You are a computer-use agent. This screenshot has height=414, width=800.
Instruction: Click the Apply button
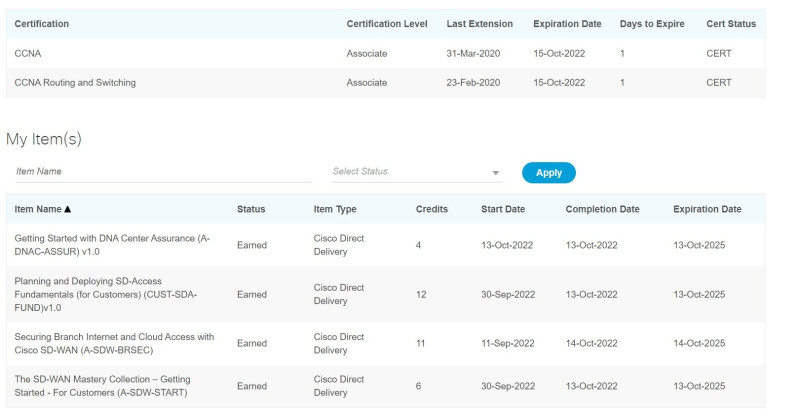point(548,173)
